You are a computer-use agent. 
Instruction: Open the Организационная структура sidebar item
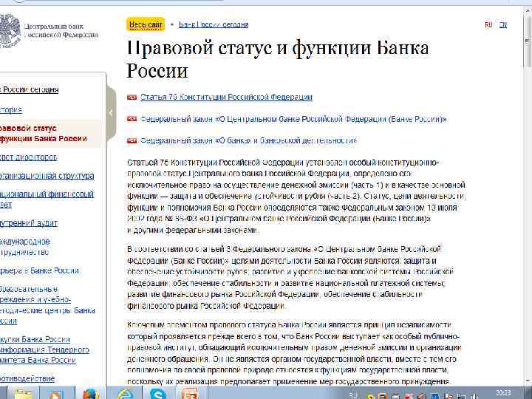pyautogui.click(x=47, y=176)
